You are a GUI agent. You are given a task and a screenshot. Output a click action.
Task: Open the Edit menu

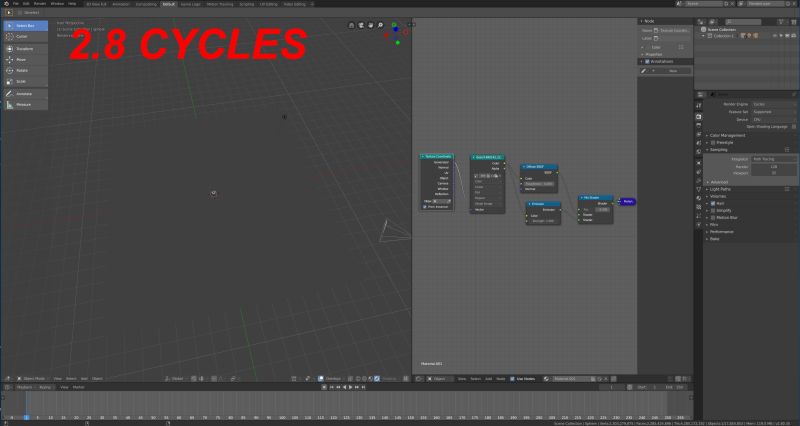[x=26, y=4]
